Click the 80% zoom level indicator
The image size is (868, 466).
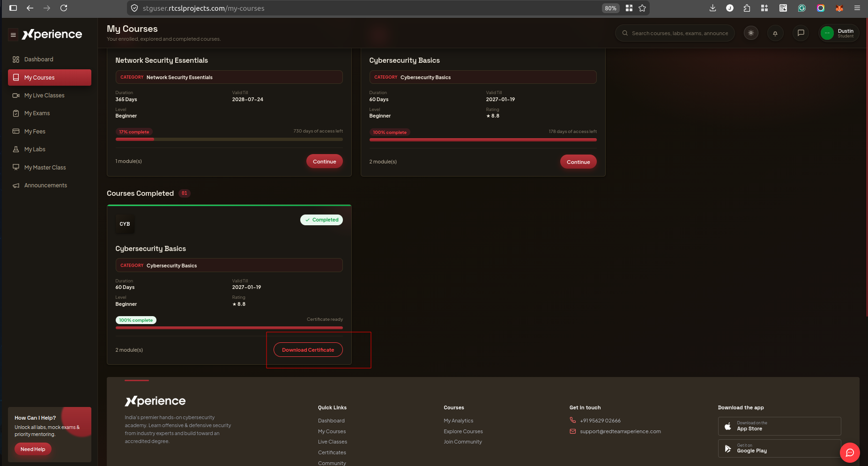pyautogui.click(x=610, y=8)
